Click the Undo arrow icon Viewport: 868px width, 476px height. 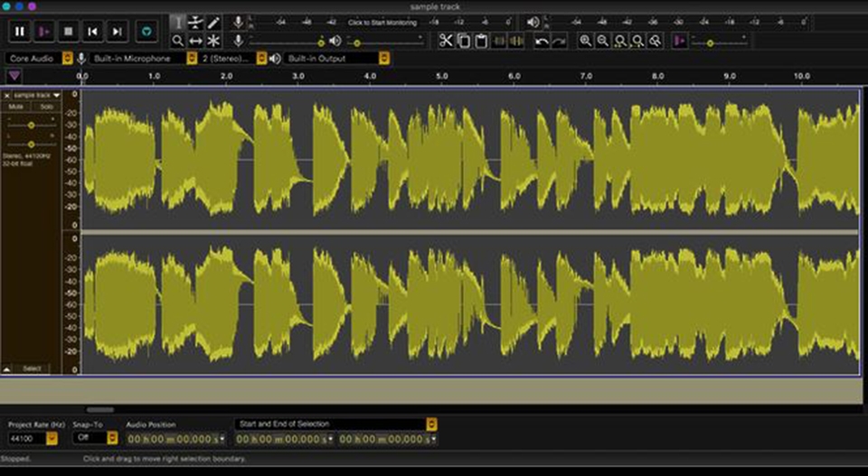[541, 41]
